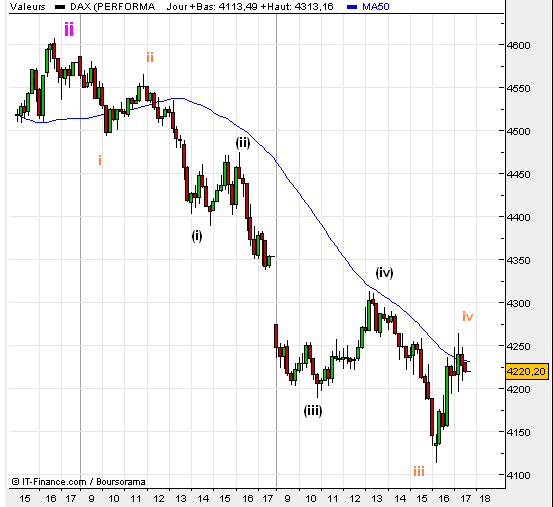Click the blue MA50 legend color marker

tap(352, 7)
